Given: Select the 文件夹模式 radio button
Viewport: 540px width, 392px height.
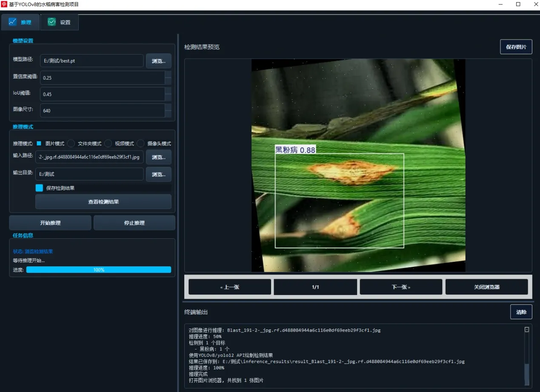Looking at the screenshot, I should point(71,143).
